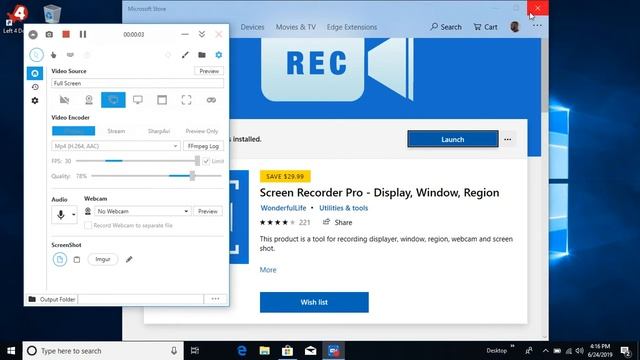Open the FFmpeg Log button
The width and height of the screenshot is (640, 360).
pyautogui.click(x=203, y=146)
